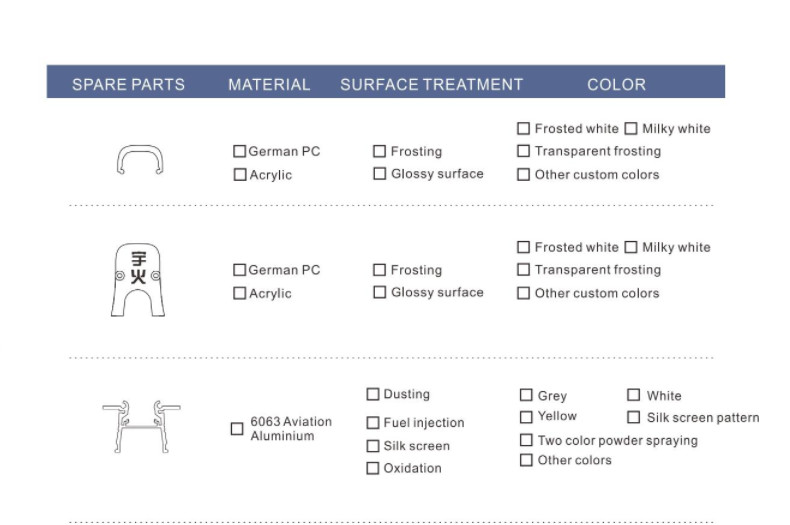The width and height of the screenshot is (790, 525).
Task: Tick the first row's Frosting checkbox
Action: (x=379, y=151)
